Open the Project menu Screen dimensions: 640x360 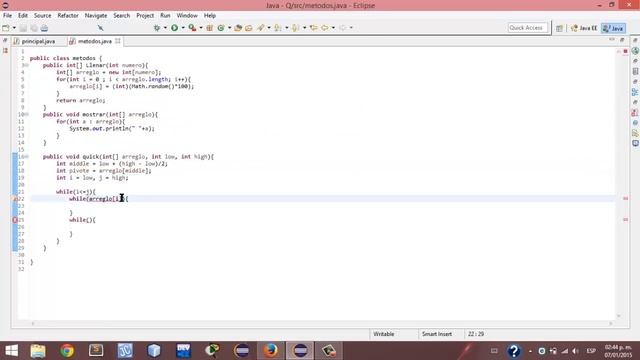(145, 16)
